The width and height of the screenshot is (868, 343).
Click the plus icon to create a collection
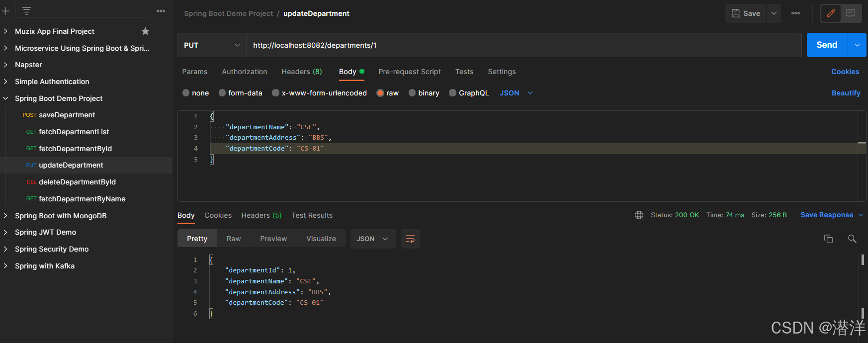6,11
